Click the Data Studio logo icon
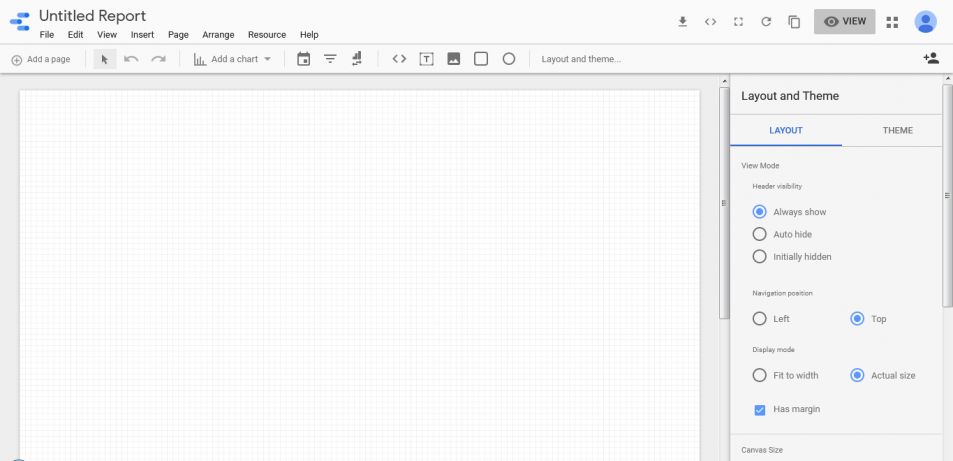Viewport: 953px width, 461px height. coord(20,21)
